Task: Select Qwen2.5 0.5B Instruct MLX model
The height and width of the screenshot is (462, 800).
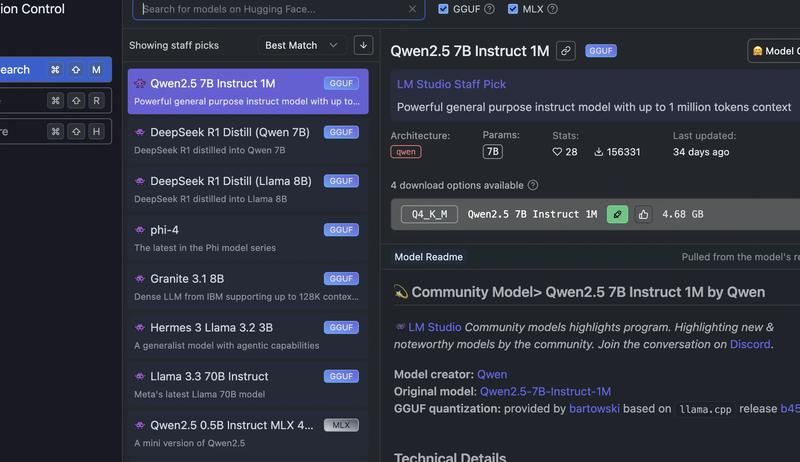Action: (x=248, y=434)
